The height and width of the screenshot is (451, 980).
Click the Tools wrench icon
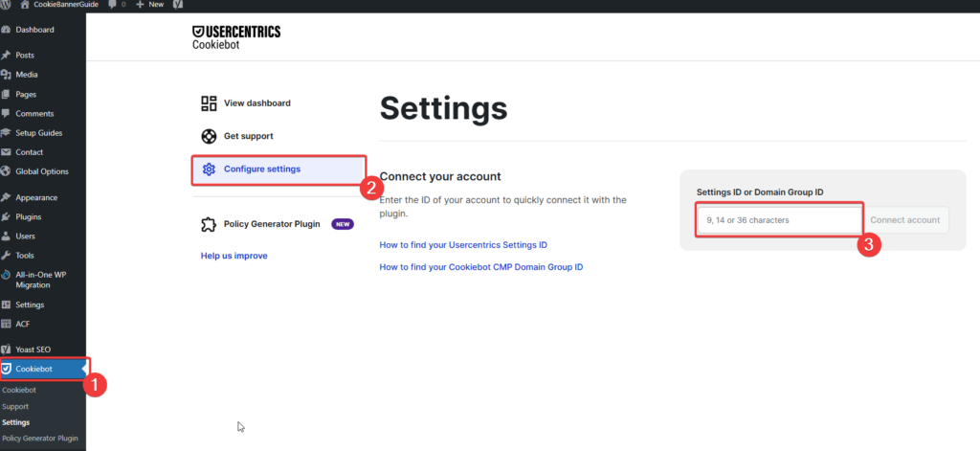[x=7, y=256]
